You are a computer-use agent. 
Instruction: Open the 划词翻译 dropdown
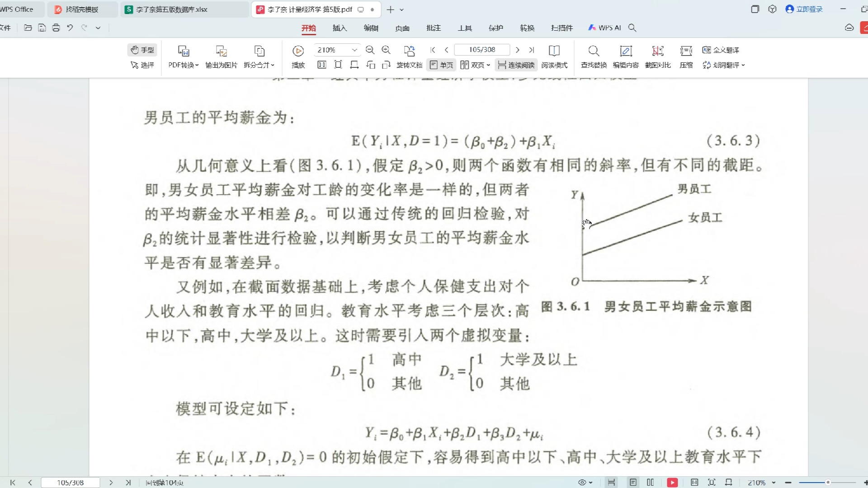pos(724,65)
